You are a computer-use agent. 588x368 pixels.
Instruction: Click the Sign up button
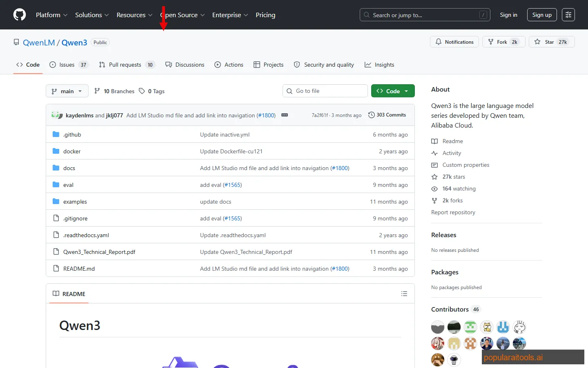click(x=542, y=15)
